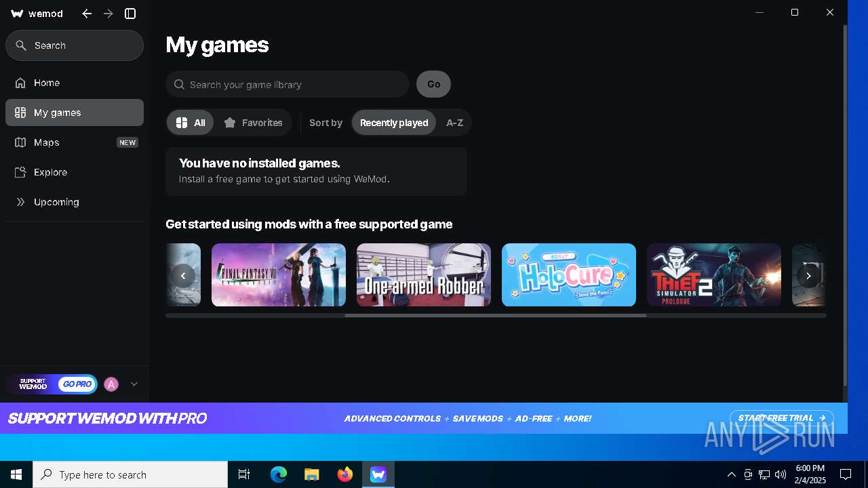Go back with the left arrow
Image resolution: width=868 pixels, height=488 pixels.
pos(87,14)
